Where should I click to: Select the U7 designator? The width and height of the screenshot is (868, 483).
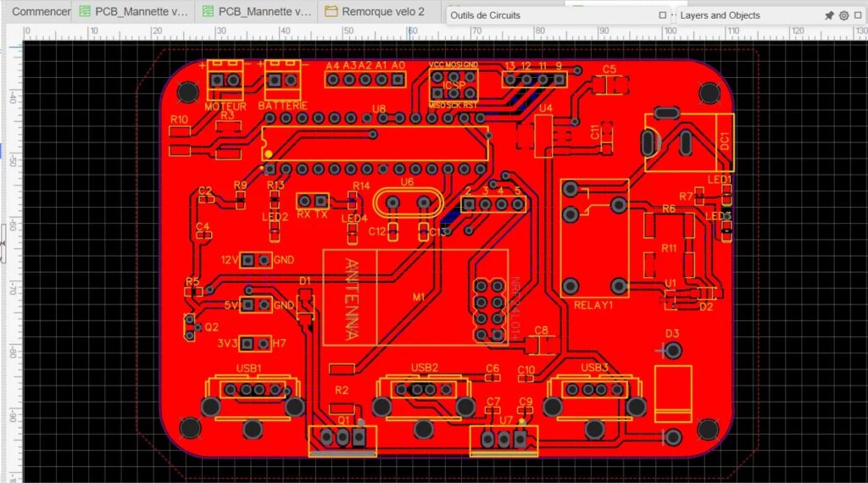pos(506,420)
